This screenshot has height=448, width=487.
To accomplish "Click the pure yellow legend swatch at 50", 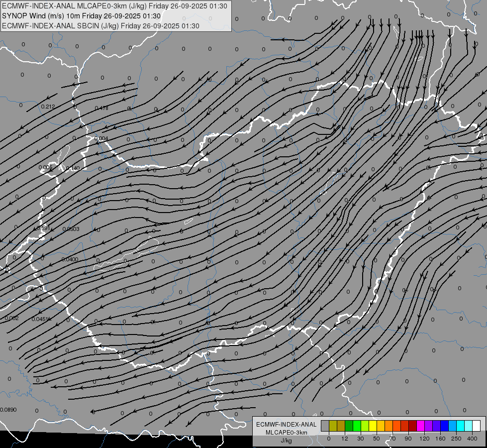I will pyautogui.click(x=373, y=426).
